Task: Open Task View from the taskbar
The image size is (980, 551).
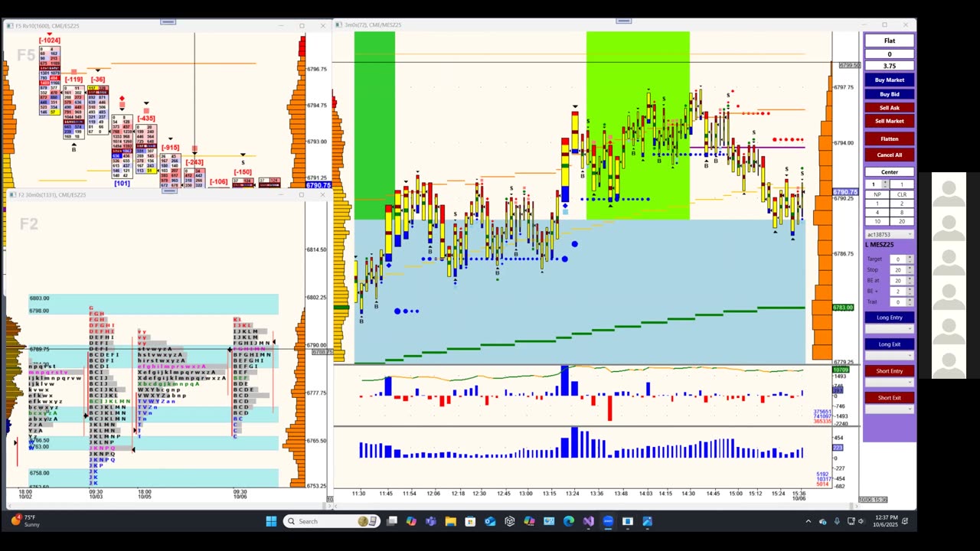Action: [x=392, y=521]
